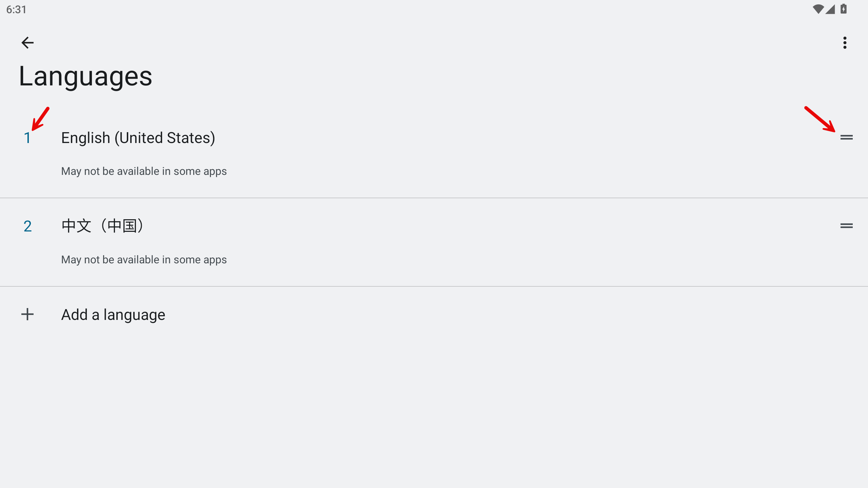Tap the cellular signal icon

pos(830,9)
